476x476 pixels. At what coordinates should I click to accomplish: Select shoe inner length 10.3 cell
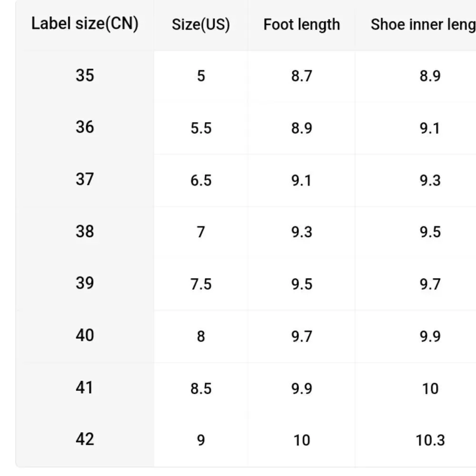click(x=430, y=440)
